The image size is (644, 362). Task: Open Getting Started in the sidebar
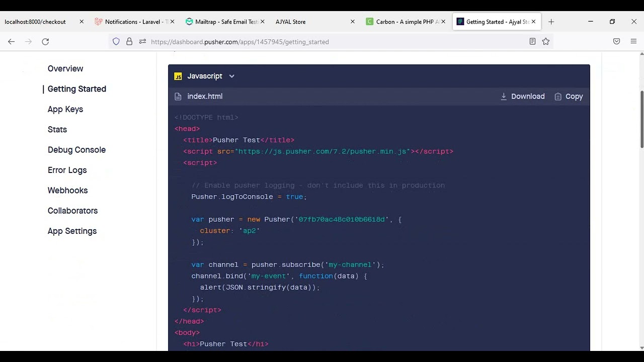tap(77, 89)
